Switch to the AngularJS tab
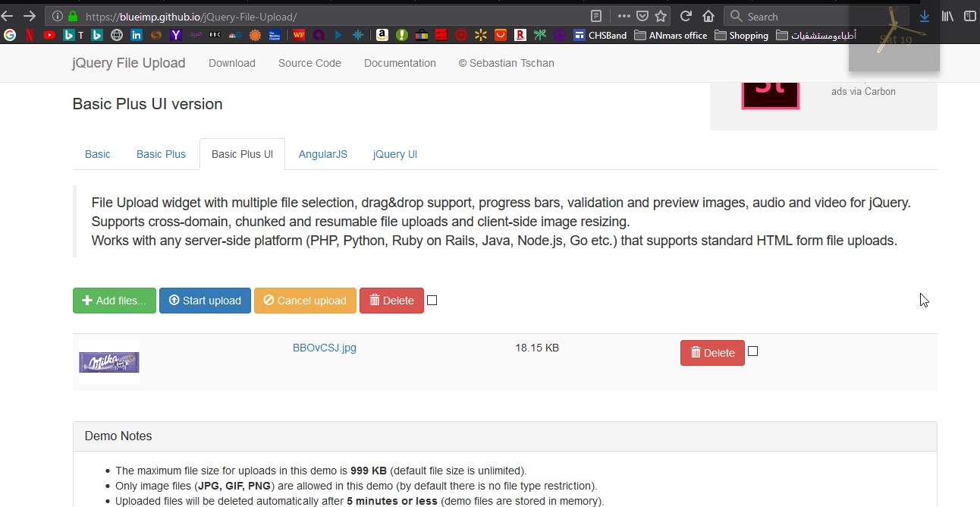Viewport: 980px width, 507px height. click(x=322, y=154)
